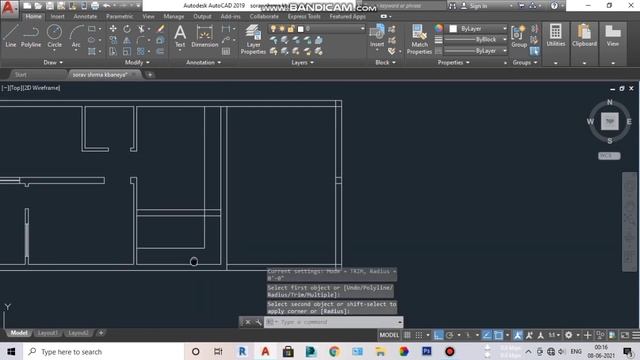This screenshot has width=640, height=360.
Task: Open the Insert ribbon tab
Action: 58,16
